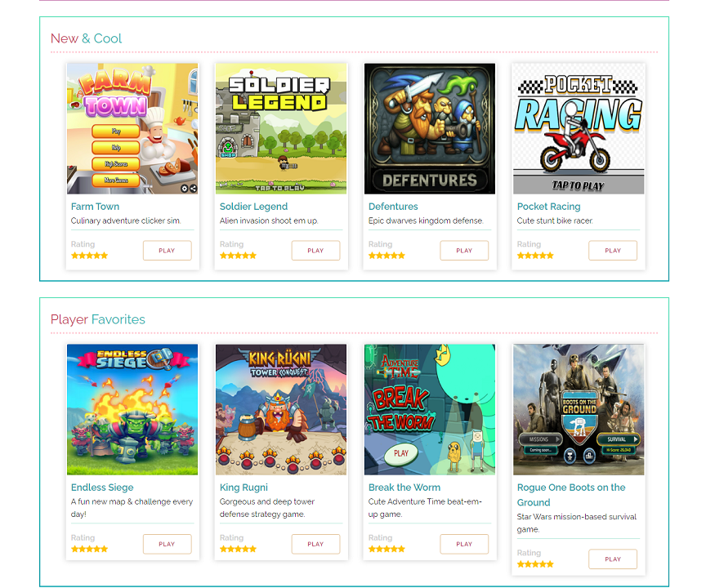The height and width of the screenshot is (588, 706).
Task: Click the Soldier Legend title link
Action: [253, 207]
